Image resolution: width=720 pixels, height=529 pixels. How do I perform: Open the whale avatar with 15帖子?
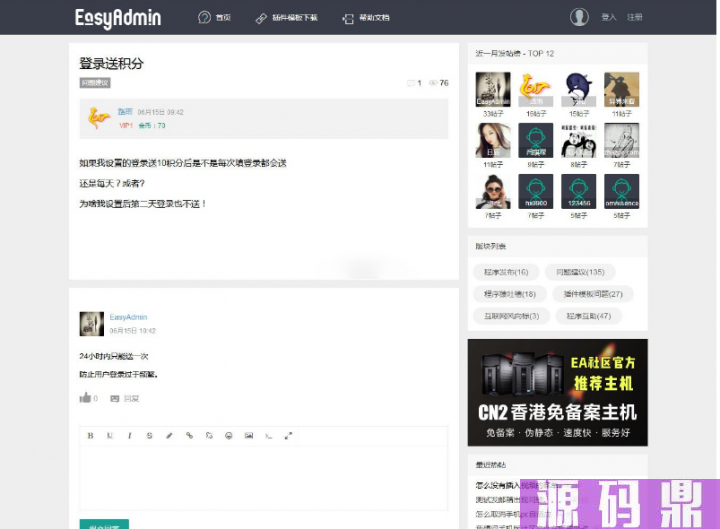[x=579, y=89]
